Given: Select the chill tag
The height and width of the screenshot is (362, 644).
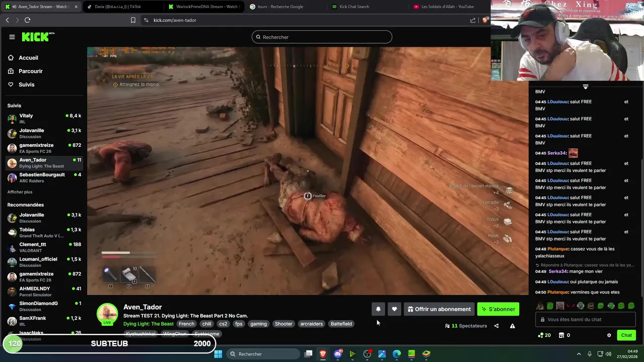Looking at the screenshot, I should pos(207,324).
